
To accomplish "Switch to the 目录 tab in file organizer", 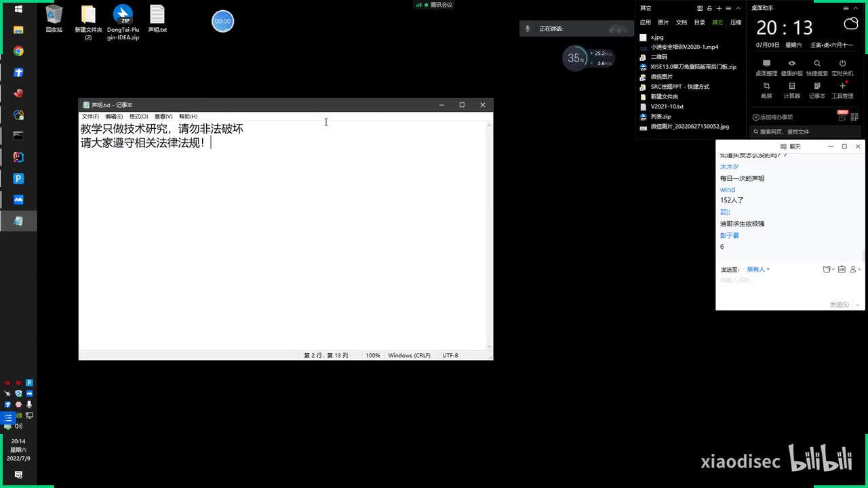I will tap(699, 22).
